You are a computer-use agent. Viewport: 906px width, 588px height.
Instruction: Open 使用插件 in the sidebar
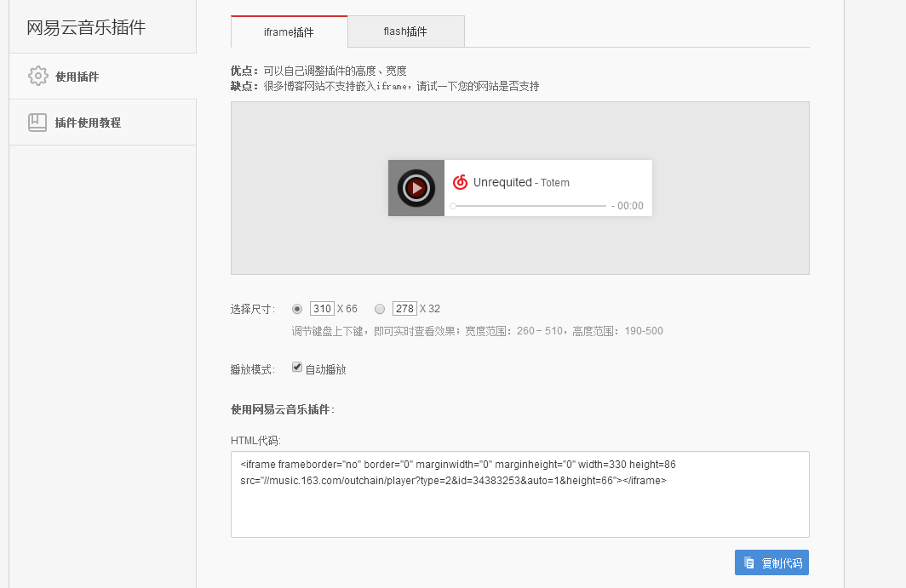(103, 77)
